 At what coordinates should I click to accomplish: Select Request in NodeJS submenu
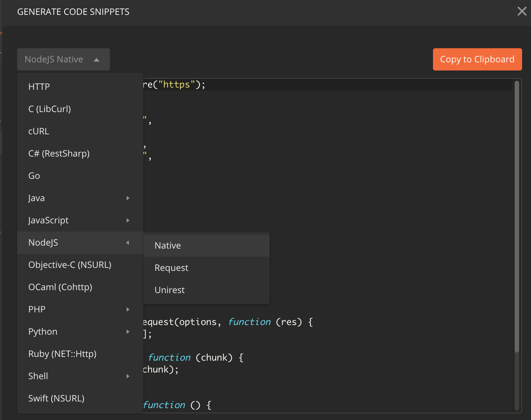coord(206,268)
